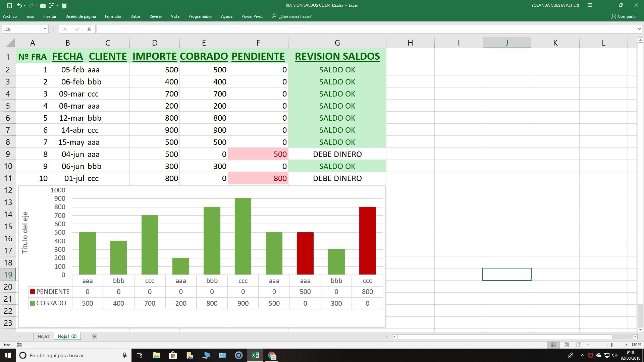The height and width of the screenshot is (362, 644).
Task: Switch to Page Break Preview icon
Action: pos(579,345)
